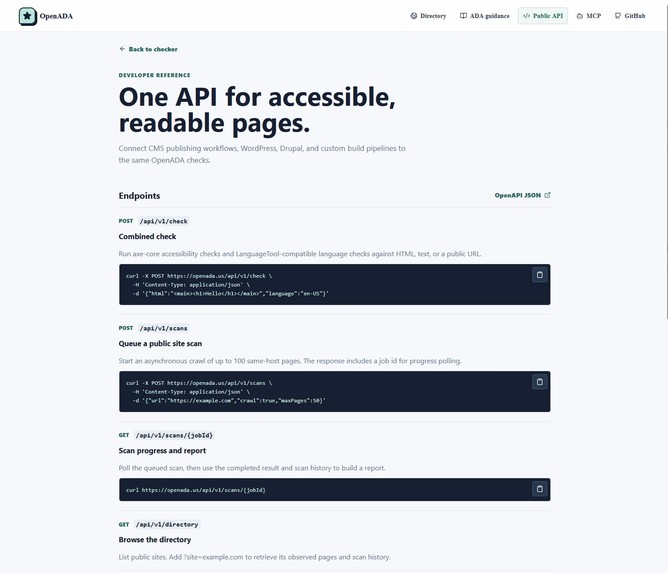Image resolution: width=668 pixels, height=573 pixels.
Task: Click the left arrow beside Back to checker
Action: pyautogui.click(x=122, y=49)
